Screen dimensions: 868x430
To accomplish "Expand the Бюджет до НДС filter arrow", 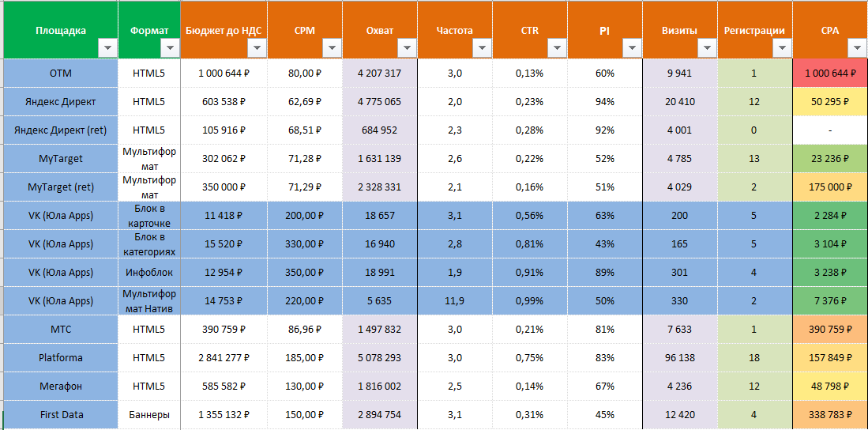I will click(x=255, y=48).
